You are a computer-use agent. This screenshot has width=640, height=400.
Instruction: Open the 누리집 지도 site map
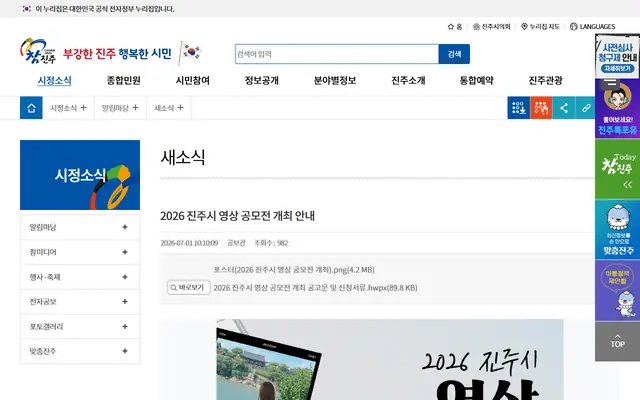coord(540,27)
